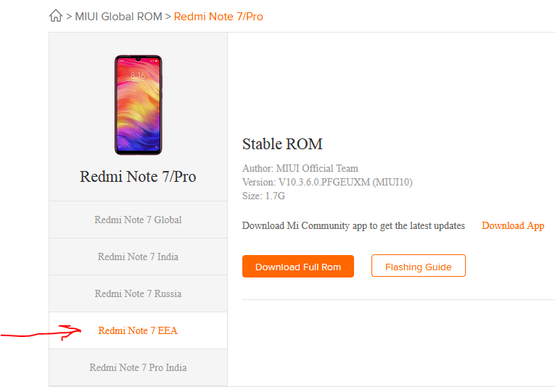Choose the Redmi Note 7 Pro India tab

[x=138, y=367]
